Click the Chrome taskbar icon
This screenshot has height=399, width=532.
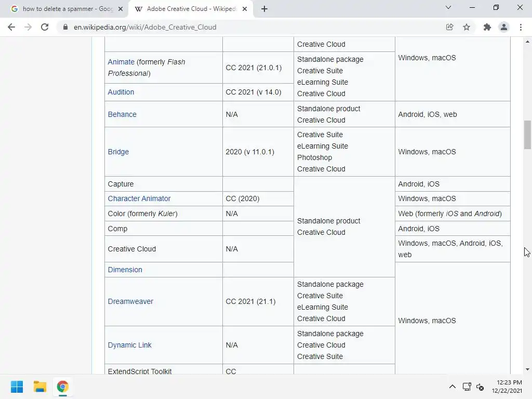pyautogui.click(x=62, y=387)
